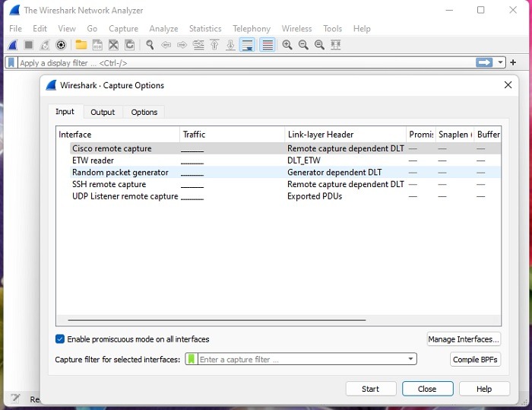Image resolution: width=532 pixels, height=410 pixels.
Task: Jump to first packet toolbar icon
Action: [214, 45]
